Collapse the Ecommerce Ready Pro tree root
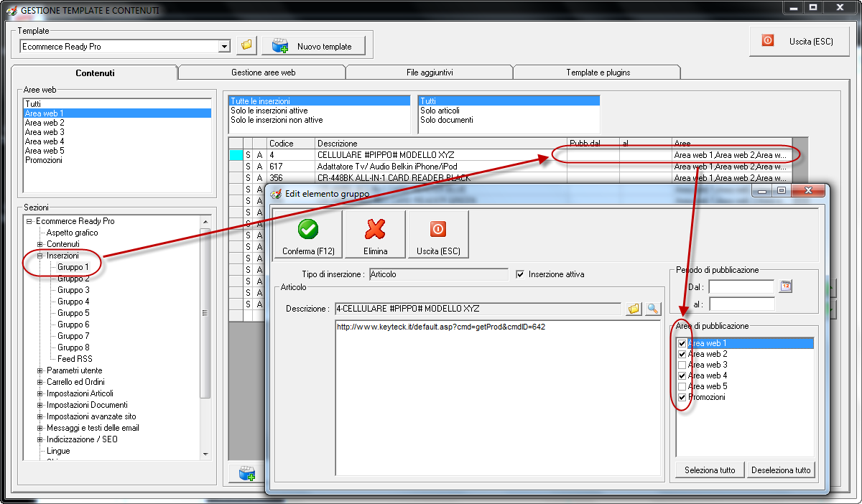Screen dimensions: 862x504 (29, 221)
